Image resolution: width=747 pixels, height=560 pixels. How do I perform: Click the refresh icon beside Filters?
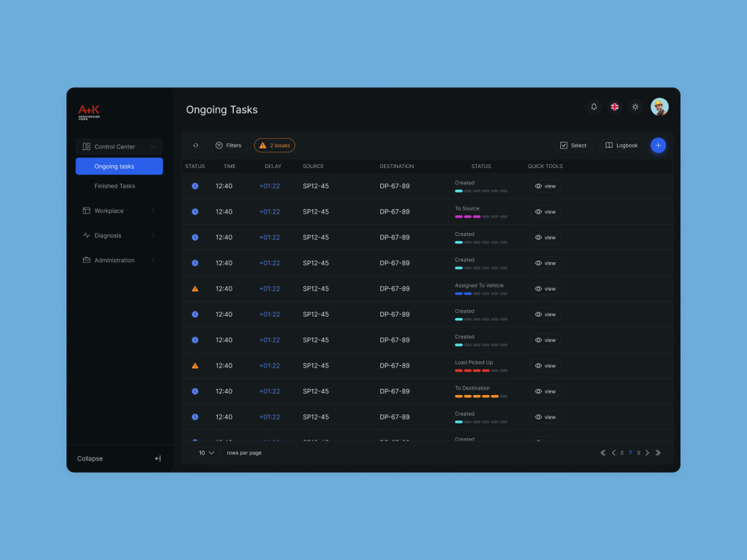tap(195, 146)
